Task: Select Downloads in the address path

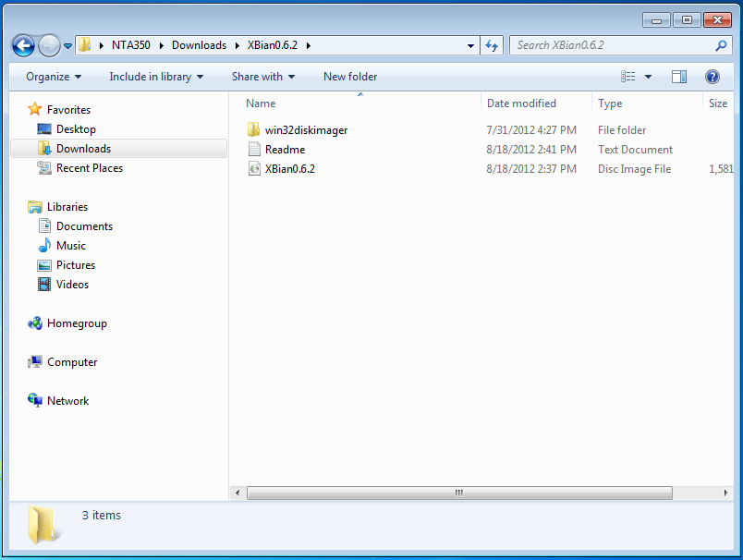Action: tap(199, 45)
